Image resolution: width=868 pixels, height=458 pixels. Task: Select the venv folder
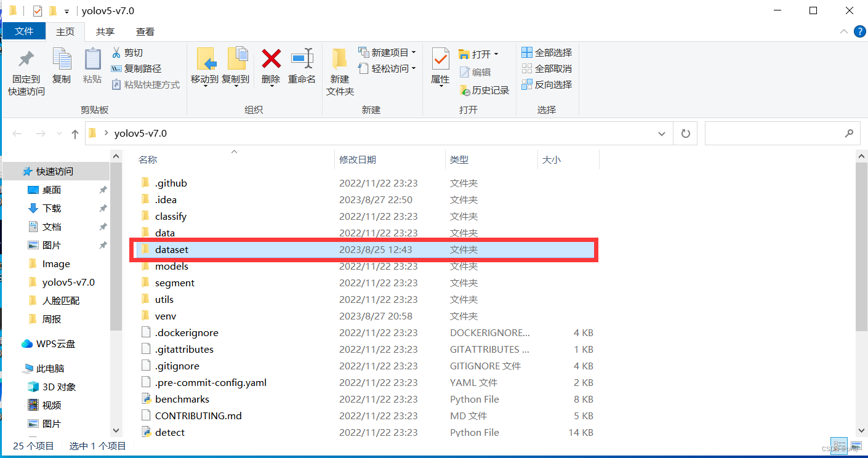pyautogui.click(x=166, y=316)
